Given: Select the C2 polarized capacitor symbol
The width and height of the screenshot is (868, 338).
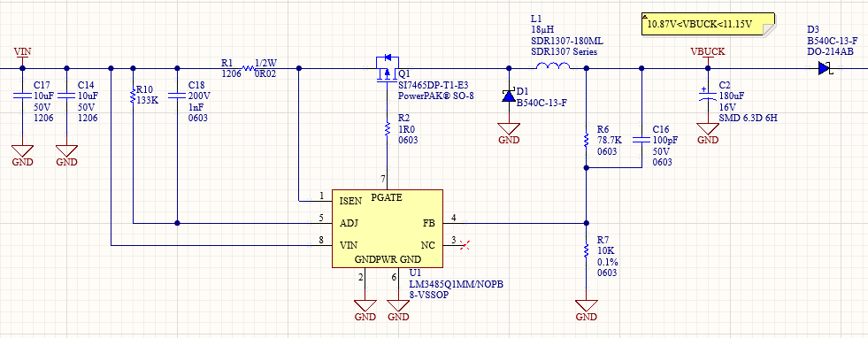Looking at the screenshot, I should 708,94.
